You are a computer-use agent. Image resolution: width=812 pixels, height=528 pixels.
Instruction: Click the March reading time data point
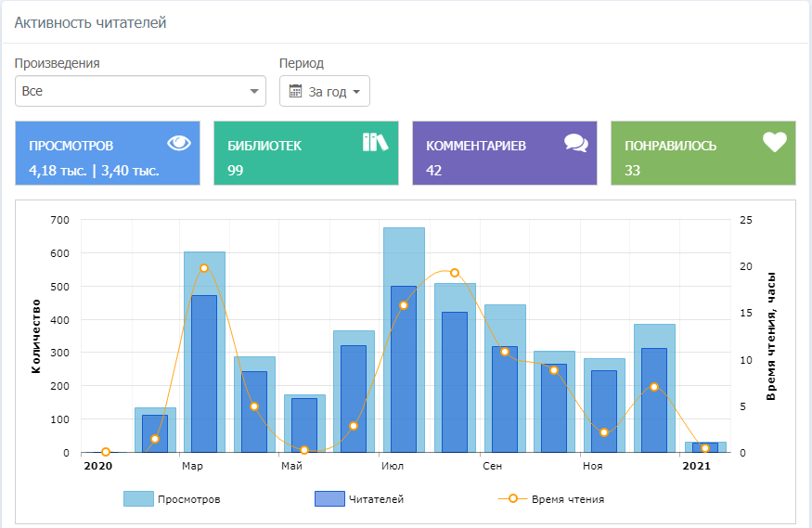(204, 268)
